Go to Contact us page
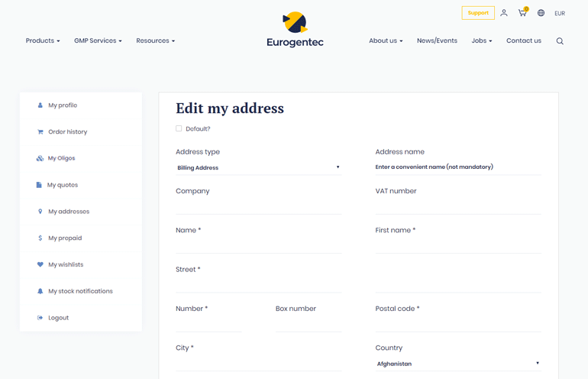 [523, 41]
